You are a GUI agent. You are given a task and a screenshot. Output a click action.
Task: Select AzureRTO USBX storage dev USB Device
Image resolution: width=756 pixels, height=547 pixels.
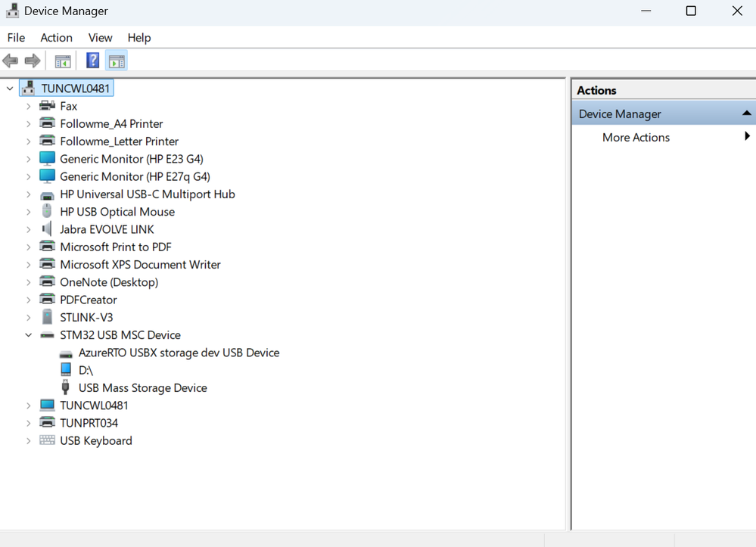coord(179,353)
